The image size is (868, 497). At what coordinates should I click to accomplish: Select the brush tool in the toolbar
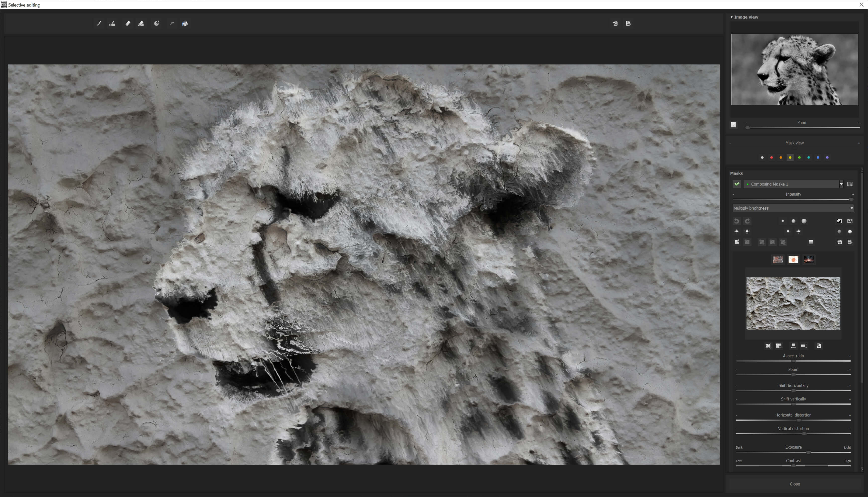[x=99, y=23]
